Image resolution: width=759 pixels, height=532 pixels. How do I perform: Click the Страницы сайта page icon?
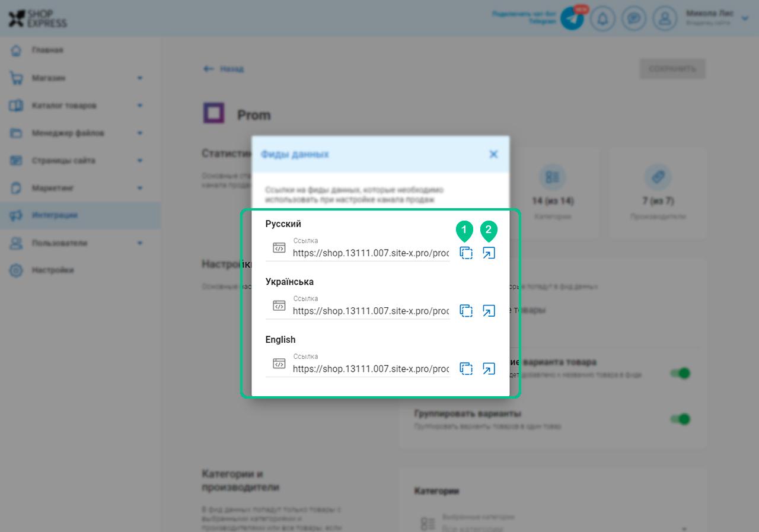[x=16, y=160]
